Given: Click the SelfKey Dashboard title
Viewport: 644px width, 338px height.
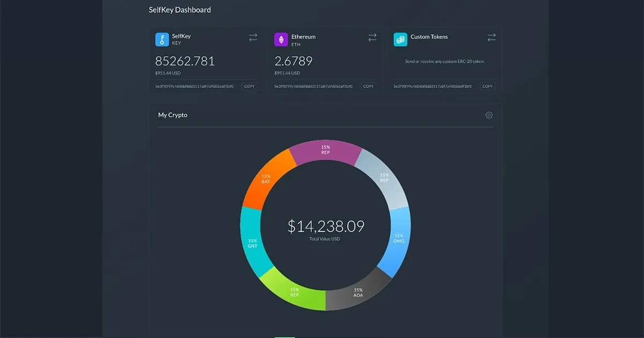Looking at the screenshot, I should point(180,10).
